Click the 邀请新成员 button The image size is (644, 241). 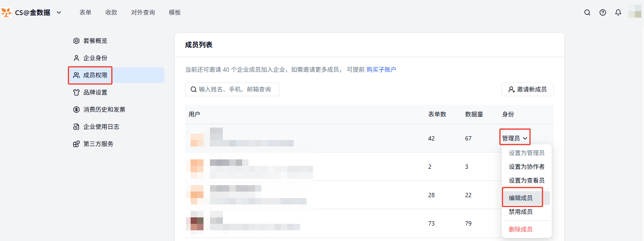tap(527, 89)
